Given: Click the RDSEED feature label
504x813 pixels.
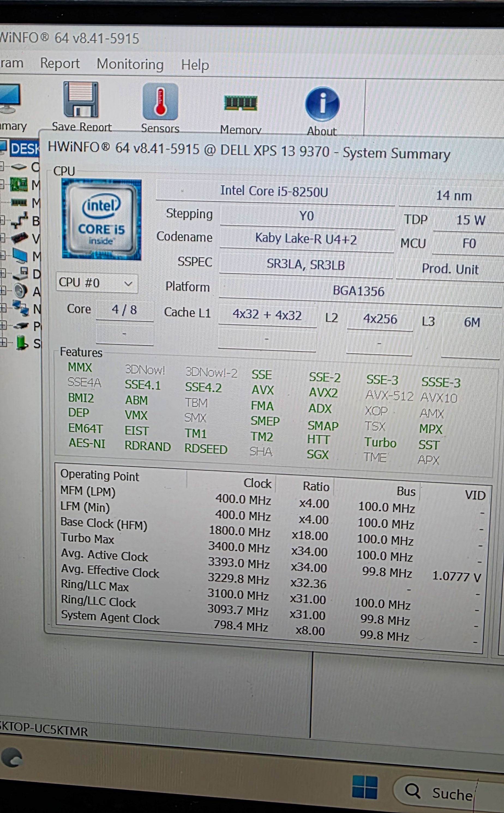Looking at the screenshot, I should click(x=206, y=449).
